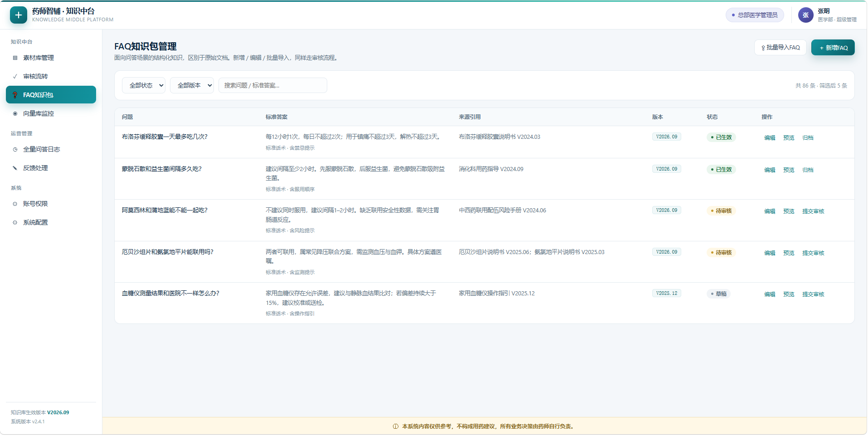Click the FAQ知识包 question mark icon
868x436 pixels.
click(15, 95)
